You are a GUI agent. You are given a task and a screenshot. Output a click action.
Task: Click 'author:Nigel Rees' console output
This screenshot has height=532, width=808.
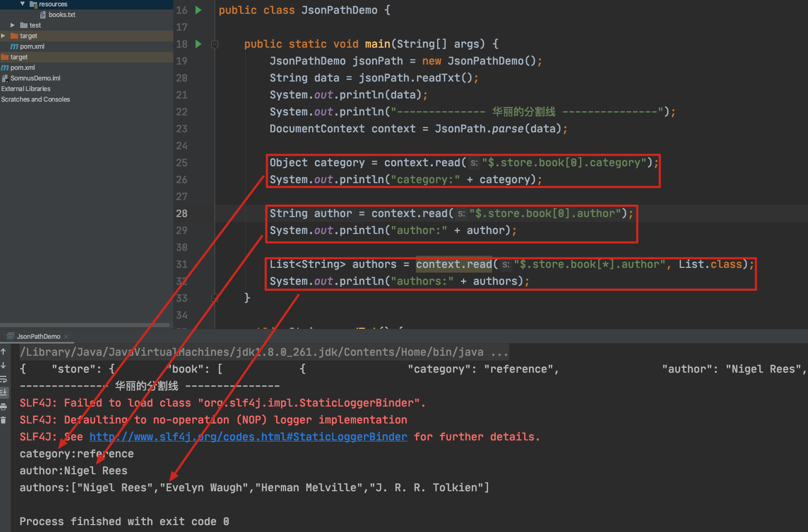coord(74,471)
